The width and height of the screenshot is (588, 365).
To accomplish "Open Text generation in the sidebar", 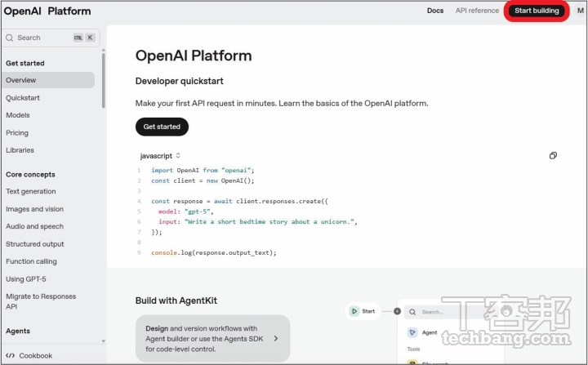I will coord(31,191).
